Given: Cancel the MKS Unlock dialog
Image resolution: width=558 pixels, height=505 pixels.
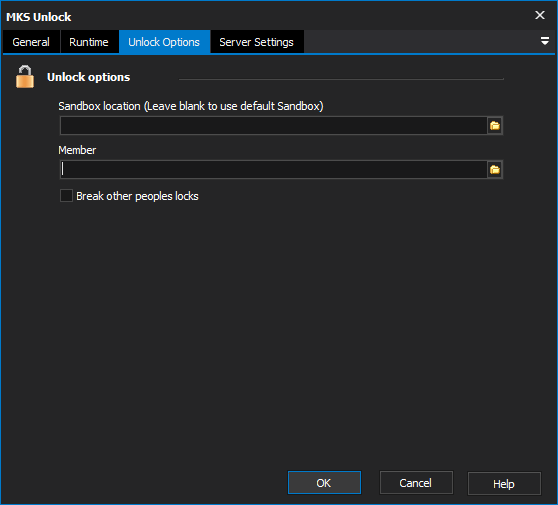Looking at the screenshot, I should coord(416,483).
